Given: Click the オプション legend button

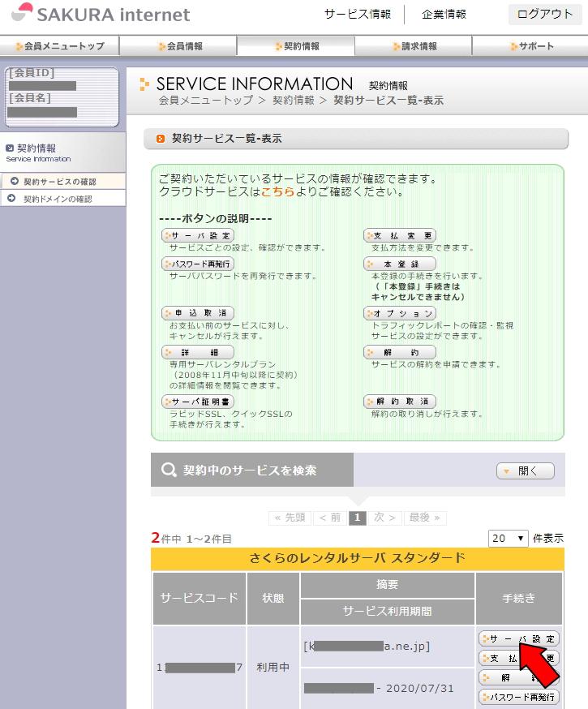Looking at the screenshot, I should 400,313.
